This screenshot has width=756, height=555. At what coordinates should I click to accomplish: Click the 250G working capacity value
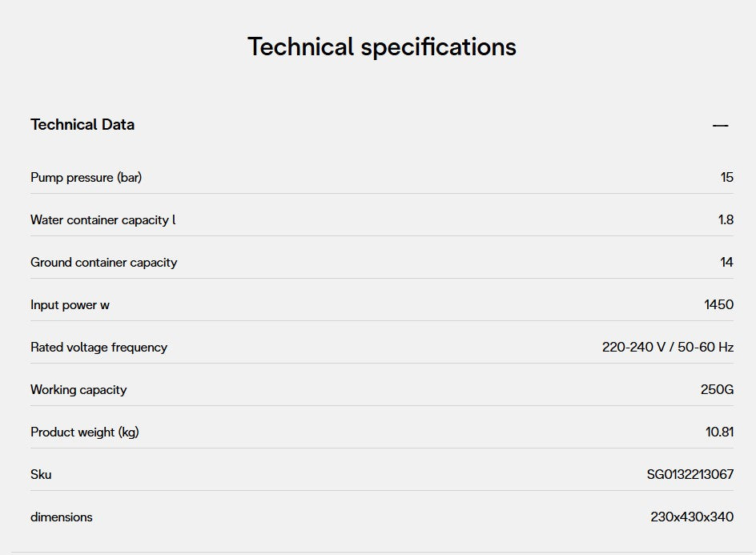pyautogui.click(x=717, y=390)
